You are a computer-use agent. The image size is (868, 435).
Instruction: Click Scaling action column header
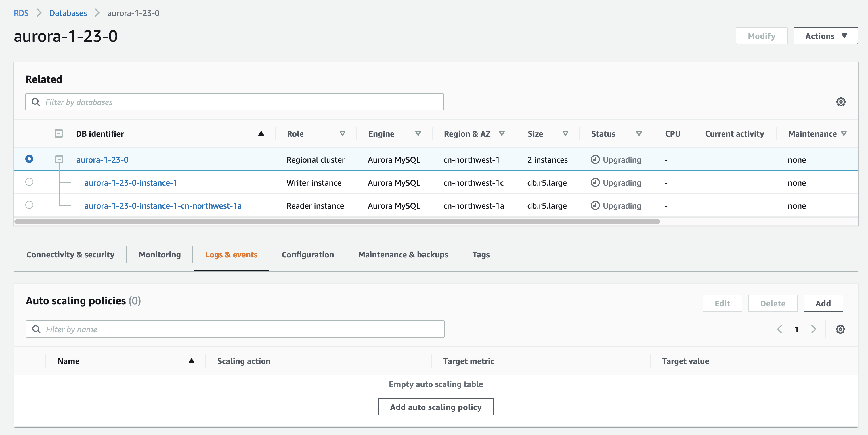(244, 361)
